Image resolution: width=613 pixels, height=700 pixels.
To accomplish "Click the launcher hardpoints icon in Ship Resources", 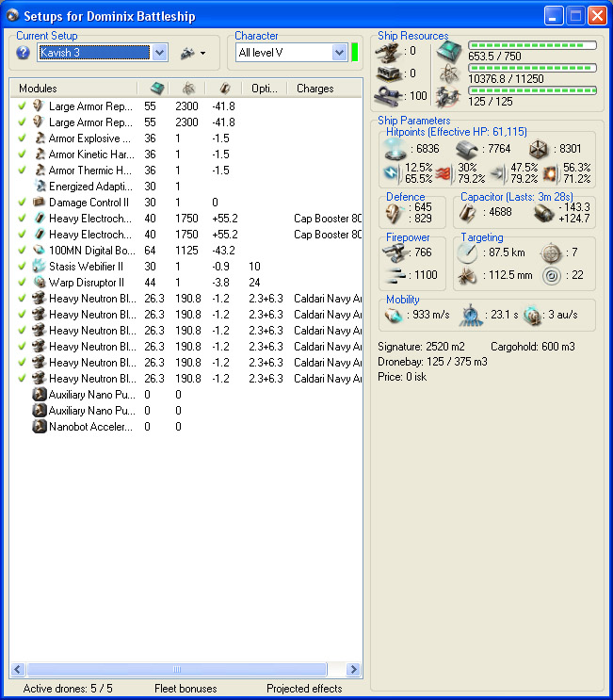I will pos(388,73).
